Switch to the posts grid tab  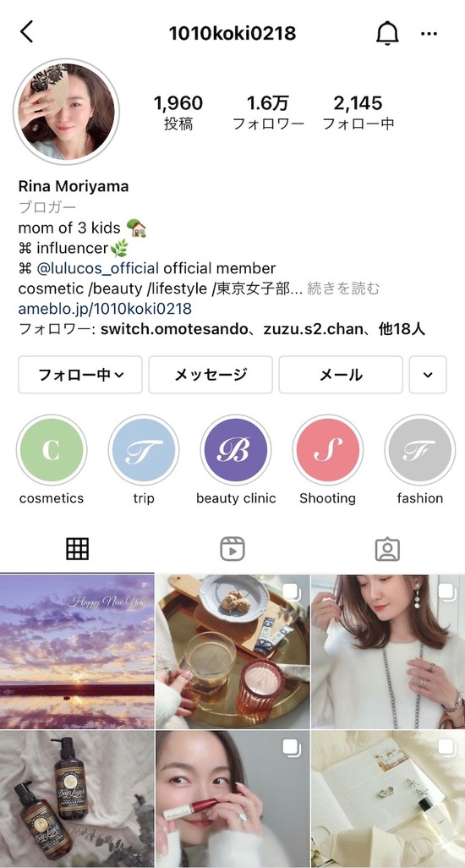click(x=78, y=549)
